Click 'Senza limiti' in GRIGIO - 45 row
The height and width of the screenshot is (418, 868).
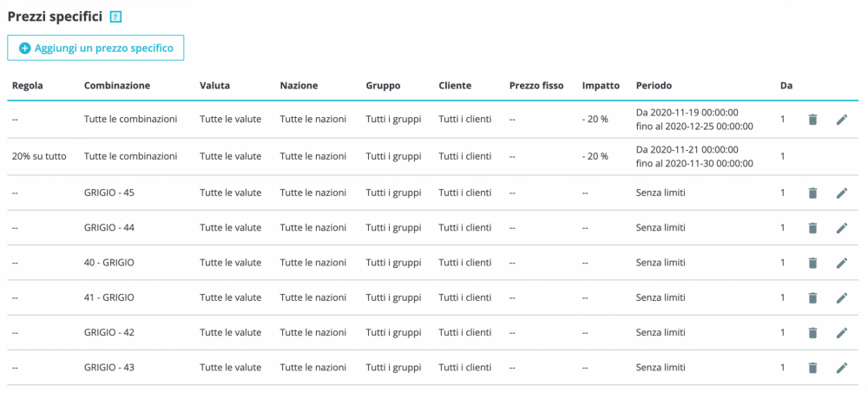point(661,193)
